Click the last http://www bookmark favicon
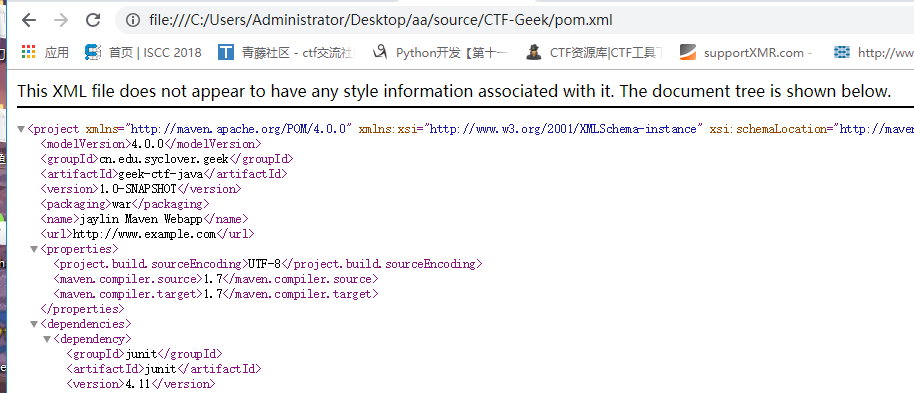This screenshot has width=914, height=393. point(842,52)
